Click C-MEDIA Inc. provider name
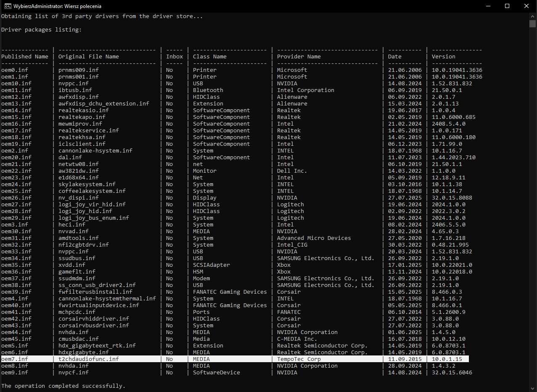The width and height of the screenshot is (537, 392). tap(297, 339)
